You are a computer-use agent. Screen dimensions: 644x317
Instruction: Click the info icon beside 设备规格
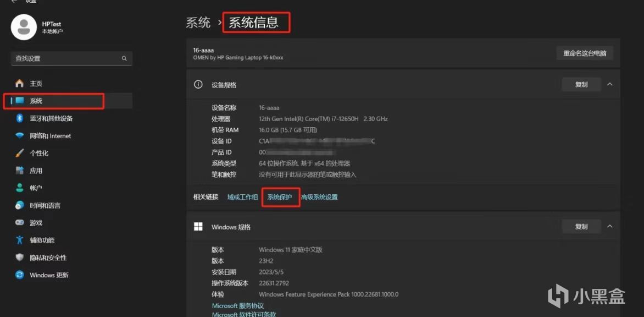(x=198, y=84)
